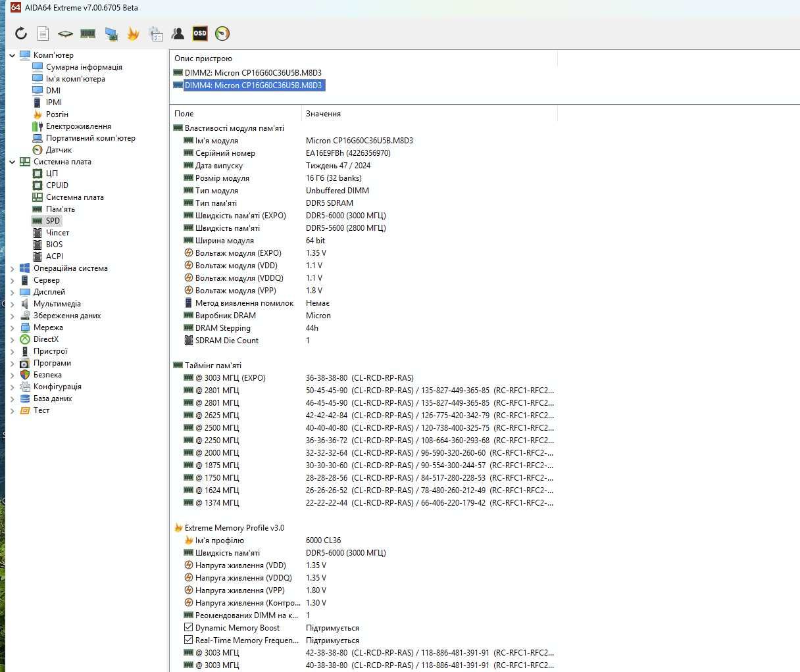800x672 pixels.
Task: Click the memory module toolbar icon
Action: tap(87, 34)
